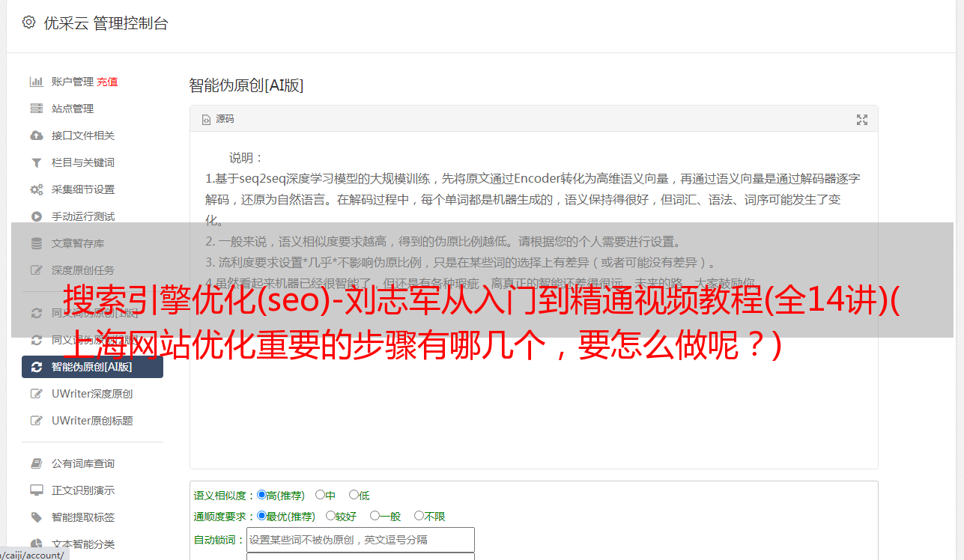Click the gears icon for 采集细节设置
This screenshot has height=560, width=964.
coord(36,189)
